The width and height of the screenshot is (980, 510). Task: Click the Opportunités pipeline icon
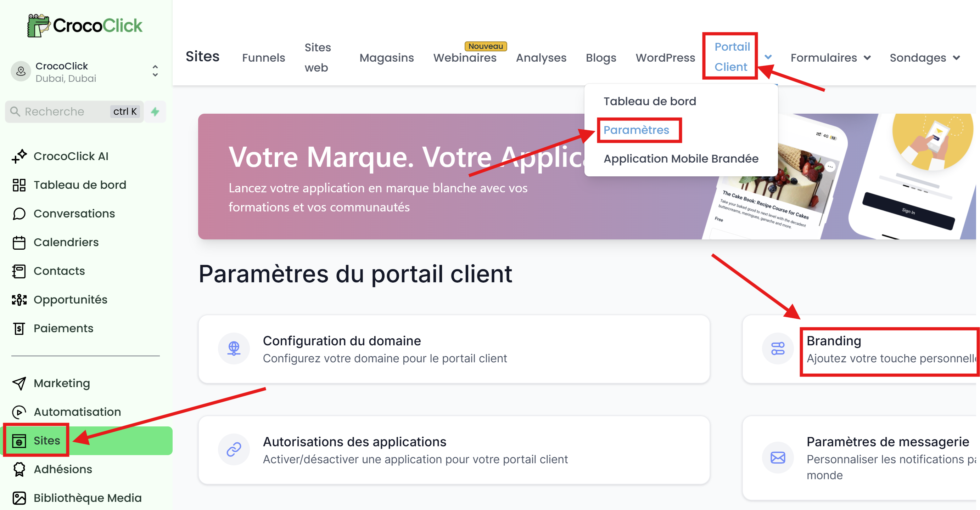coord(19,300)
